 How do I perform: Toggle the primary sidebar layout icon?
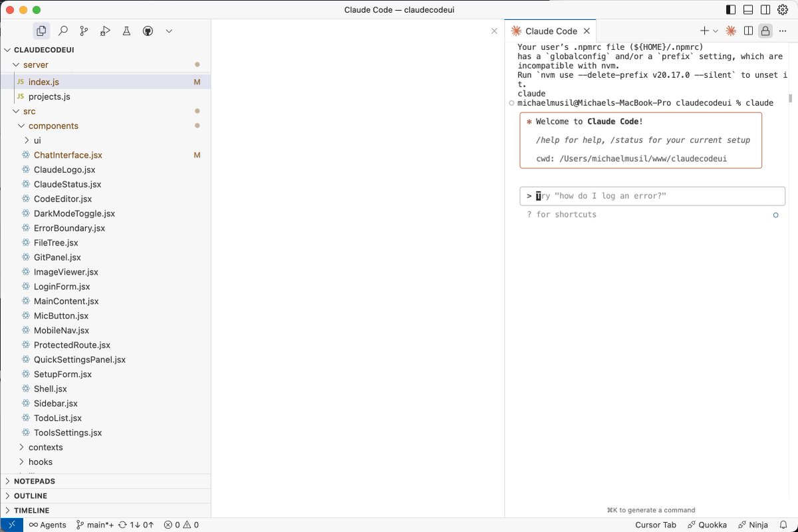click(x=731, y=10)
